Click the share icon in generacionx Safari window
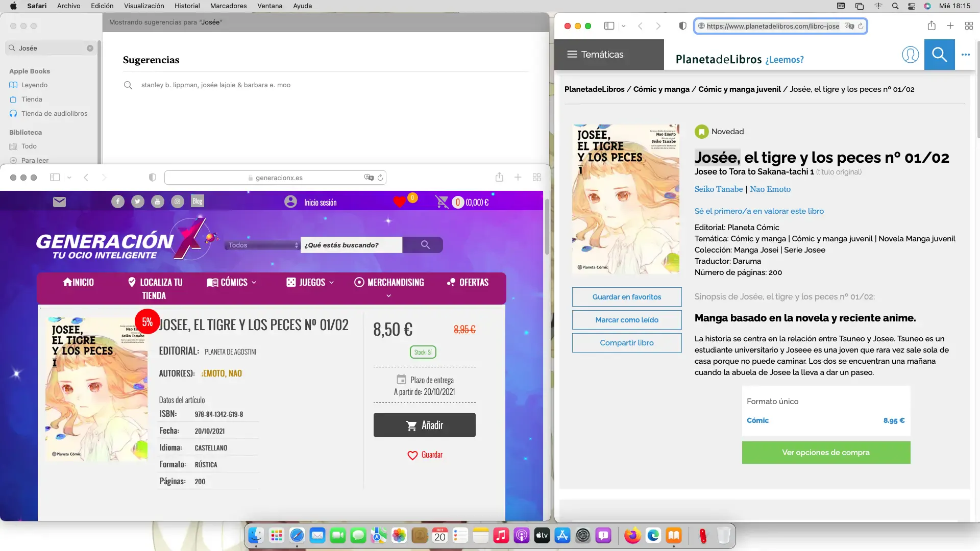The image size is (980, 551). pyautogui.click(x=499, y=177)
